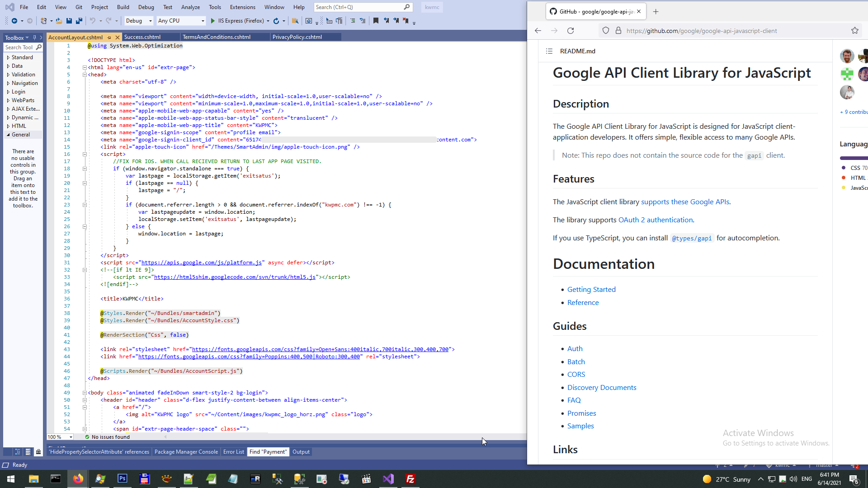This screenshot has height=488, width=868.
Task: Switch to the TermsAndConditions.cshtml tab
Action: point(216,37)
